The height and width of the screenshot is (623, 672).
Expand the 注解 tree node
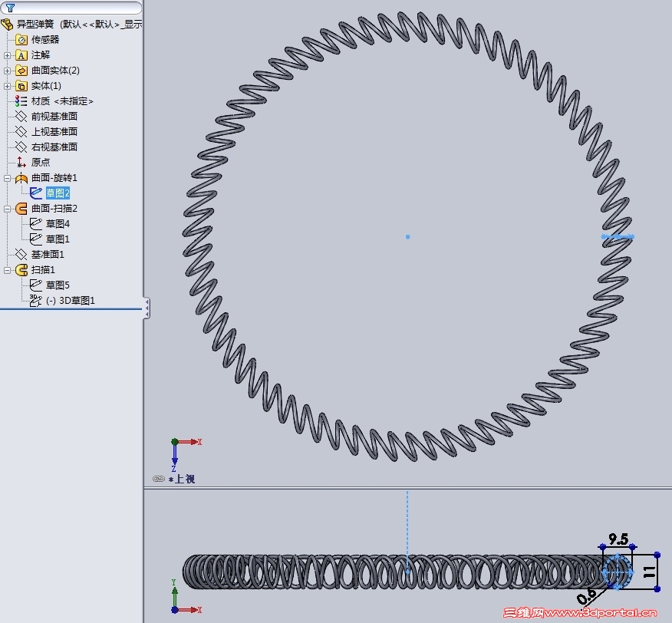[x=7, y=55]
